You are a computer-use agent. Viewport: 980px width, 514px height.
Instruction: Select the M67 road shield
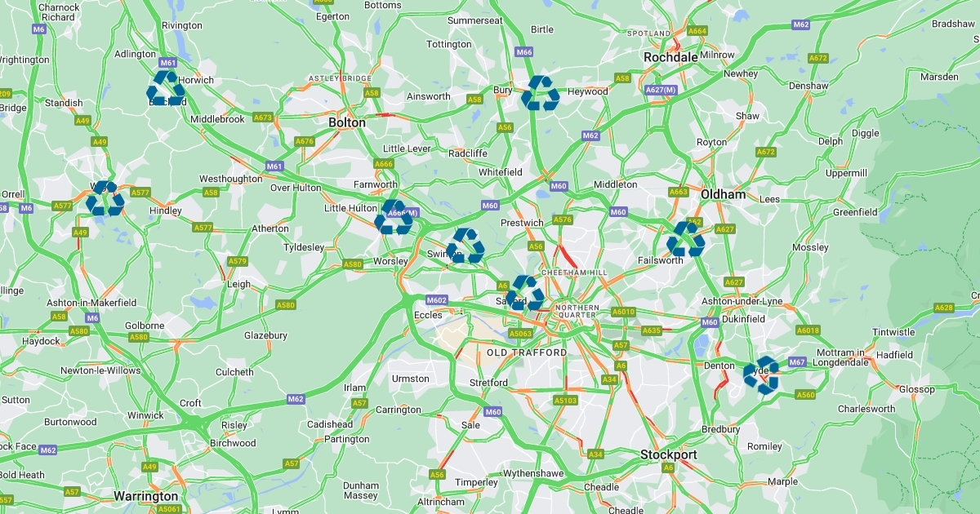pyautogui.click(x=798, y=362)
